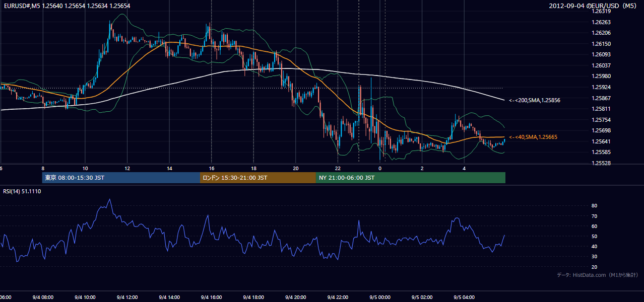Click price axis label 1.25754
This screenshot has height=302, width=644.
tap(602, 120)
